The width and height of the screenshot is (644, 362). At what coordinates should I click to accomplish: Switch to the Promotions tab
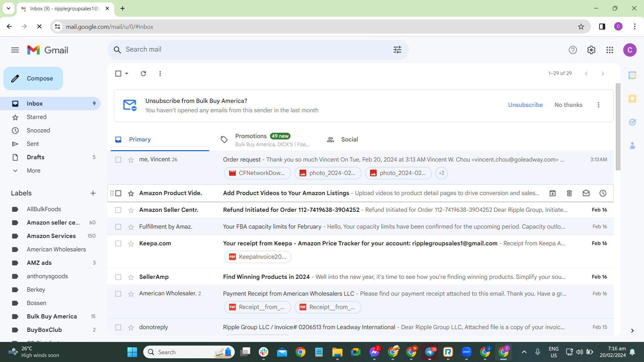pyautogui.click(x=265, y=139)
